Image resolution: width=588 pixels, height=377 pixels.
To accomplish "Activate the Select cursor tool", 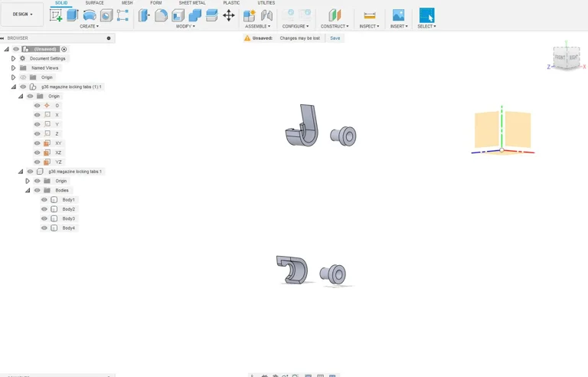I will tap(426, 15).
